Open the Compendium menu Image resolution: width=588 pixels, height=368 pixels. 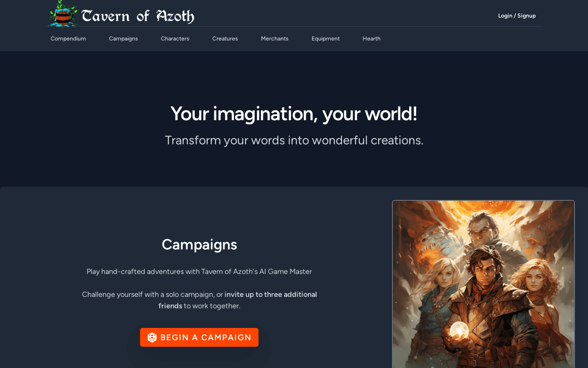pyautogui.click(x=68, y=38)
